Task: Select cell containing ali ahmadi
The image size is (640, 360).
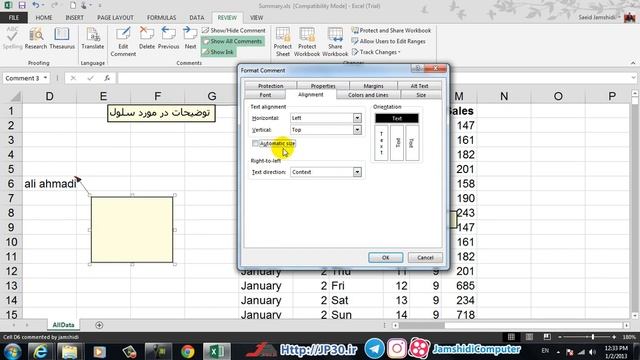Action: [50, 184]
